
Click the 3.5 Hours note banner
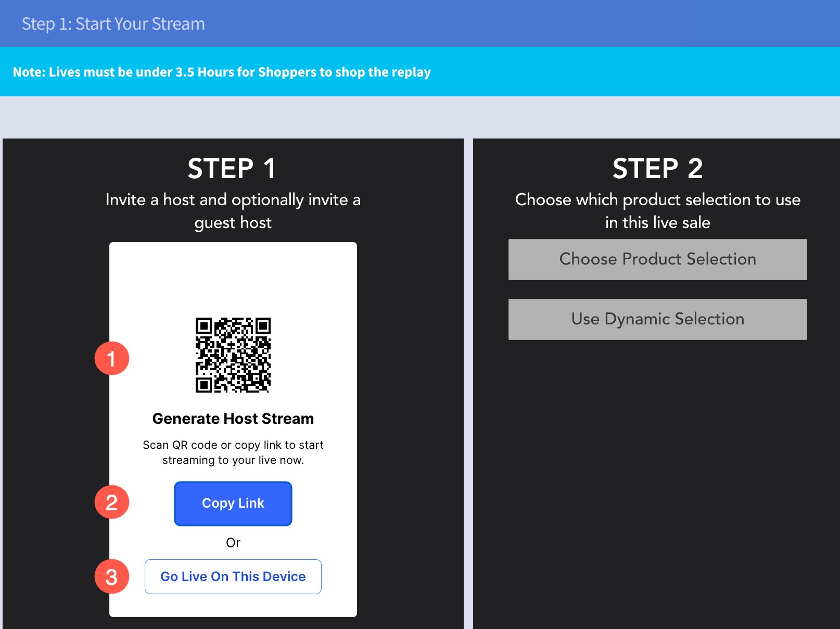click(x=222, y=72)
